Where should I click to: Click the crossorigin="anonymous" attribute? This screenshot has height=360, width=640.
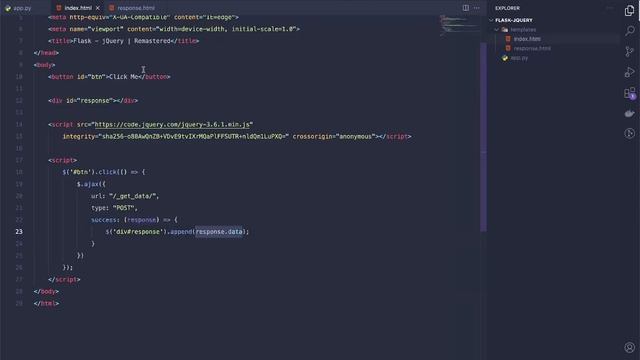pyautogui.click(x=333, y=136)
